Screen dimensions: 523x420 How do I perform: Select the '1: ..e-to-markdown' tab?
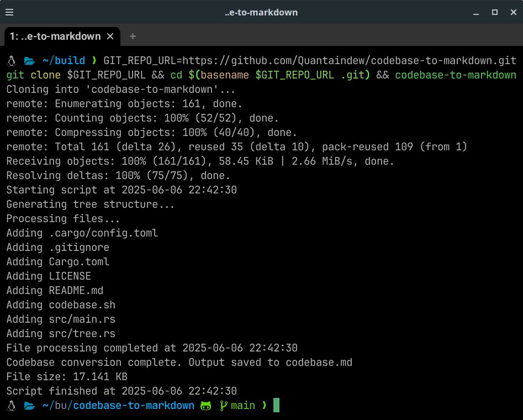click(62, 36)
